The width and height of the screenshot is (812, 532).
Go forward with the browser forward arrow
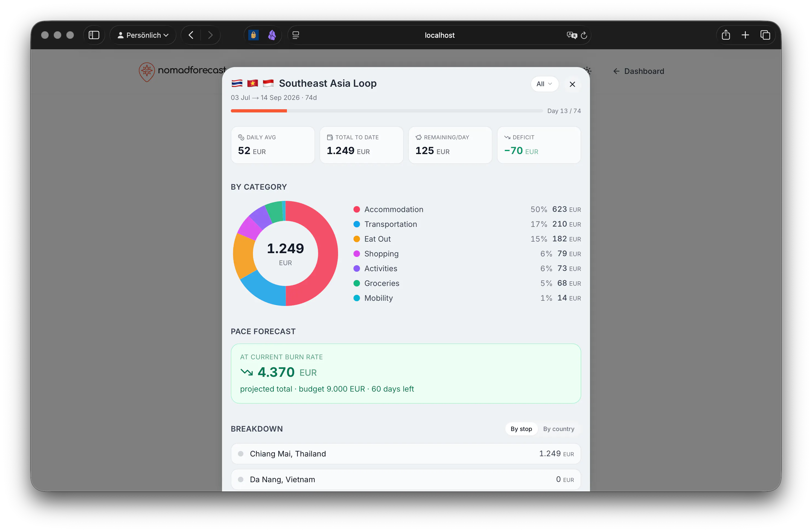211,35
